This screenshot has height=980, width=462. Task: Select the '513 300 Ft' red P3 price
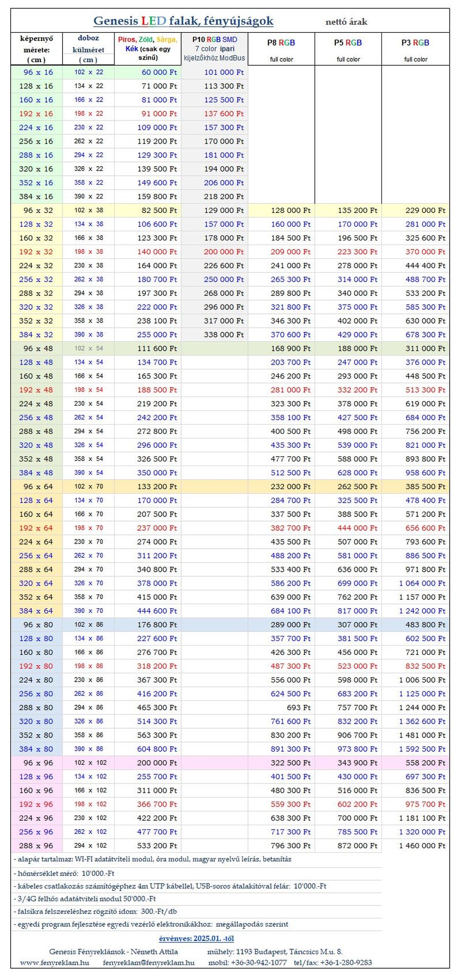click(415, 390)
